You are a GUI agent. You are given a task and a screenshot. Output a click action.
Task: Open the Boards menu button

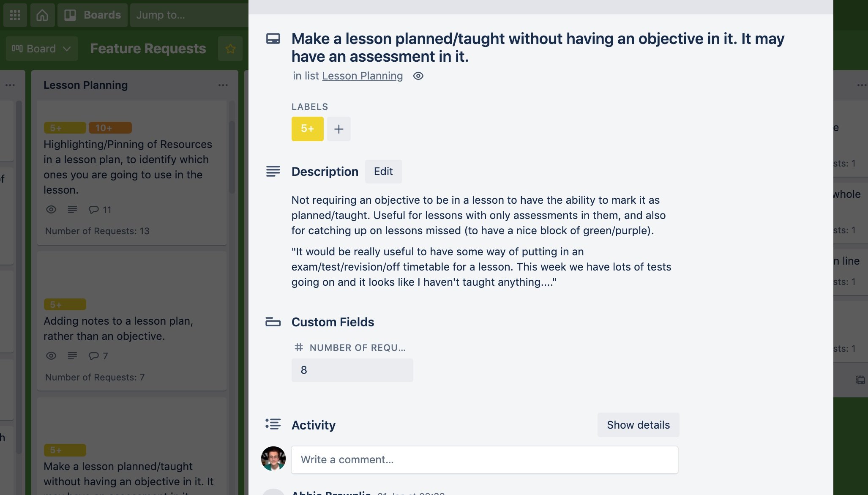pyautogui.click(x=93, y=15)
